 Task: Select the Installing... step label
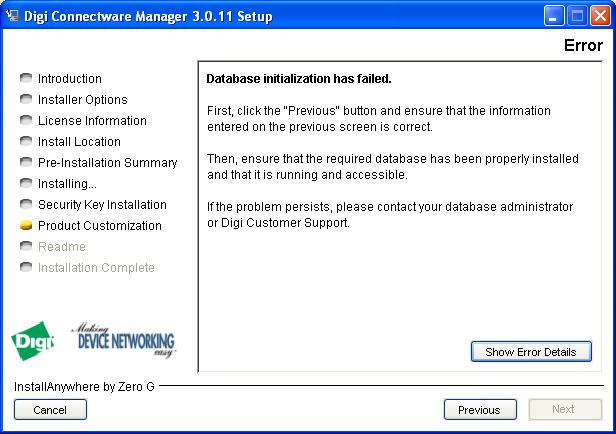click(x=67, y=184)
